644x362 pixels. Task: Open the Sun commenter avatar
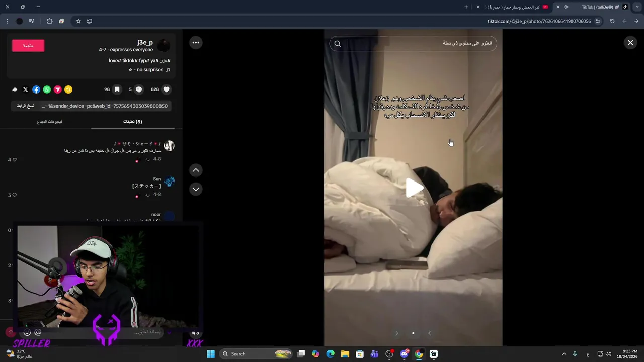coord(169,181)
